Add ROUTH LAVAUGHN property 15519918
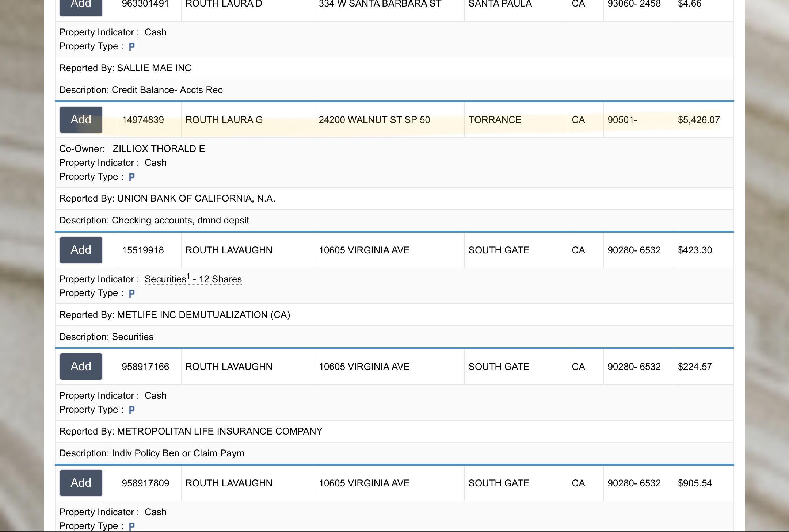 point(81,250)
